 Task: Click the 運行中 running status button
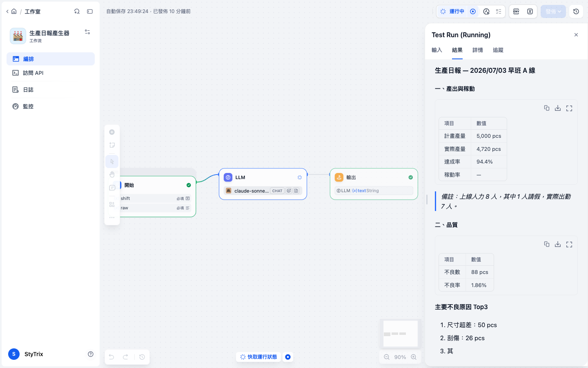[452, 11]
